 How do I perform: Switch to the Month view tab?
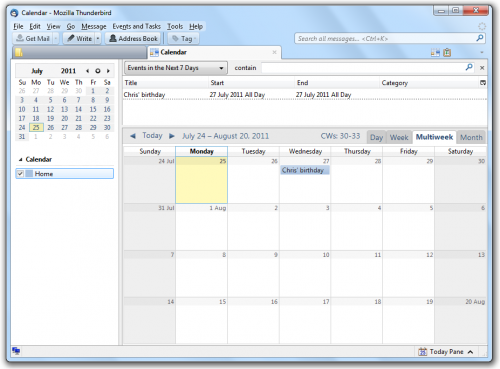471,137
